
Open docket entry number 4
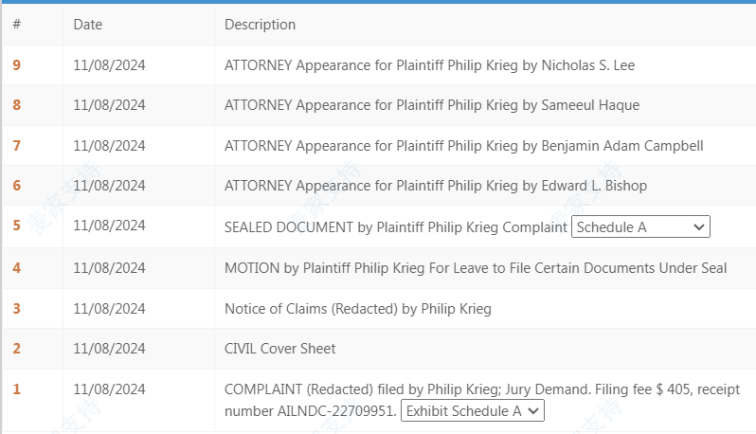pos(17,268)
